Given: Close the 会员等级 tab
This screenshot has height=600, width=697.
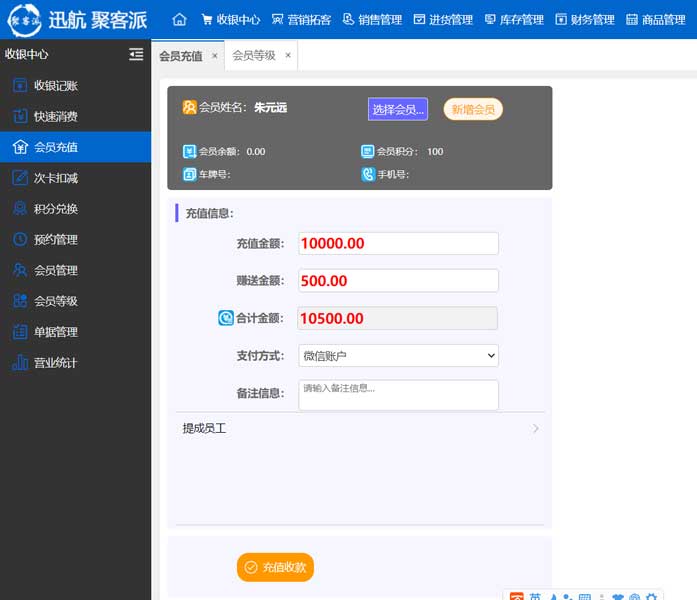Looking at the screenshot, I should click(x=288, y=56).
